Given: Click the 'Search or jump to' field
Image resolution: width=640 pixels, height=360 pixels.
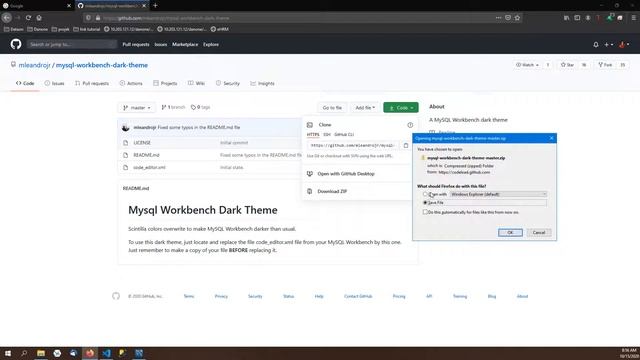Looking at the screenshot, I should coord(72,44).
